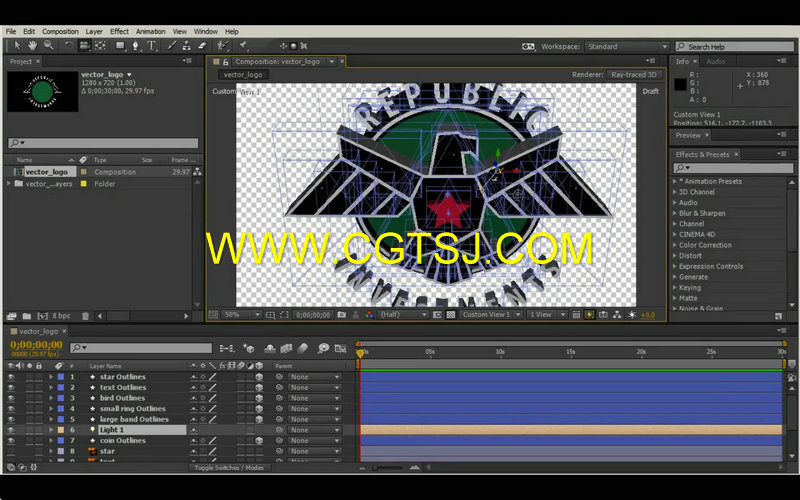
Task: Enable motion blur for timeline layers
Action: pos(303,348)
